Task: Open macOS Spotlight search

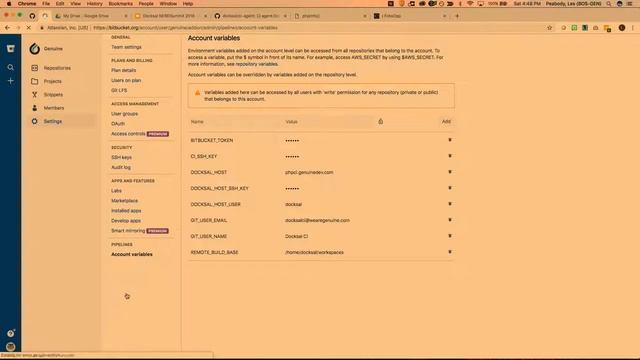Action: 609,4
